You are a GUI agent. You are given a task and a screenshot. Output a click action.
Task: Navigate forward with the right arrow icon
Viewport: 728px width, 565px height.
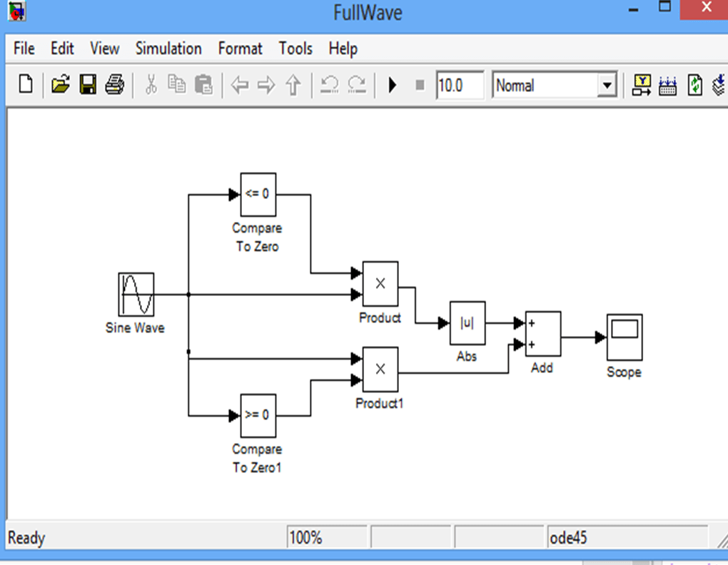tap(266, 85)
